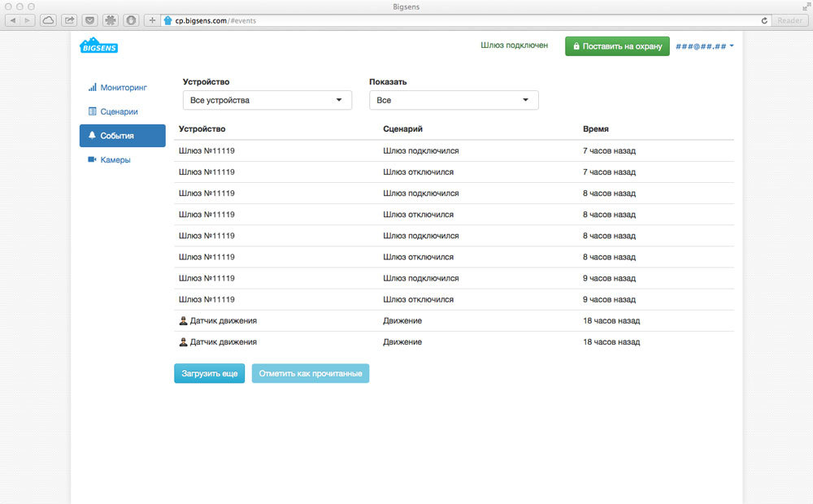The width and height of the screenshot is (813, 504).
Task: Open the Все устройства device dropdown
Action: pyautogui.click(x=267, y=100)
